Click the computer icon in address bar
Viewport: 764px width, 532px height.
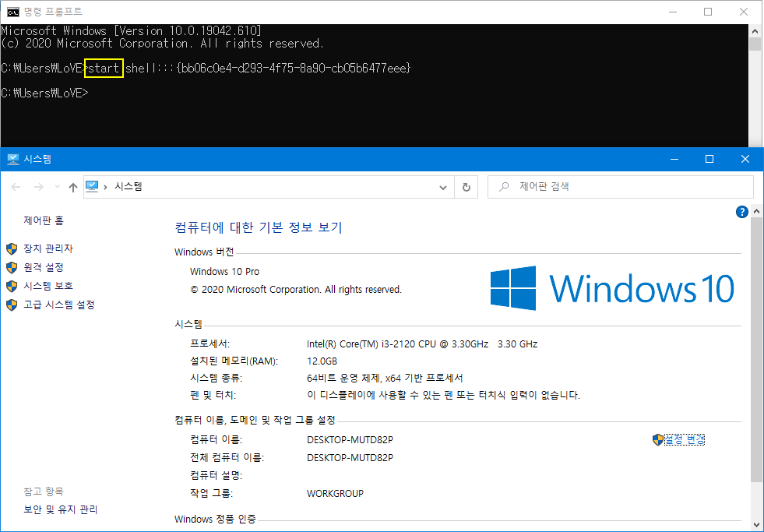(x=92, y=187)
